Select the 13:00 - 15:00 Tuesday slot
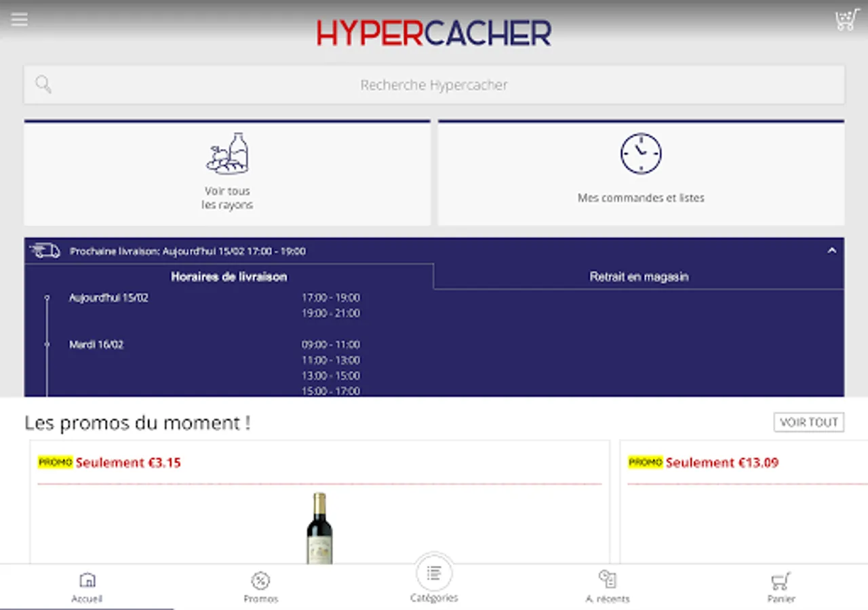The width and height of the screenshot is (868, 610). coord(331,375)
